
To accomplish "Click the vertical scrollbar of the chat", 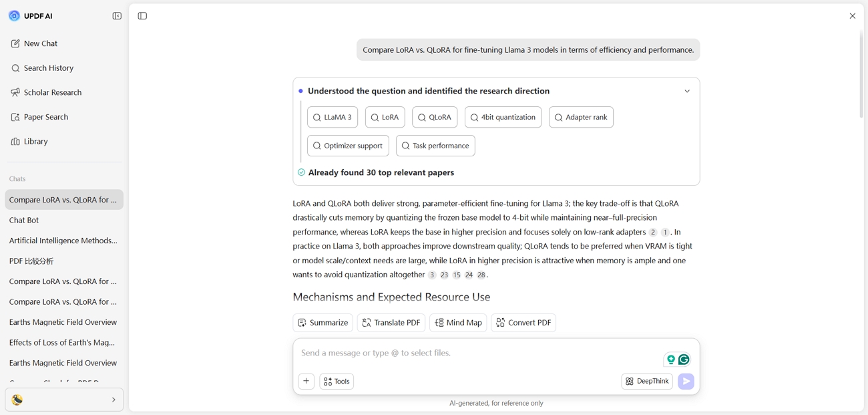I will point(861,75).
